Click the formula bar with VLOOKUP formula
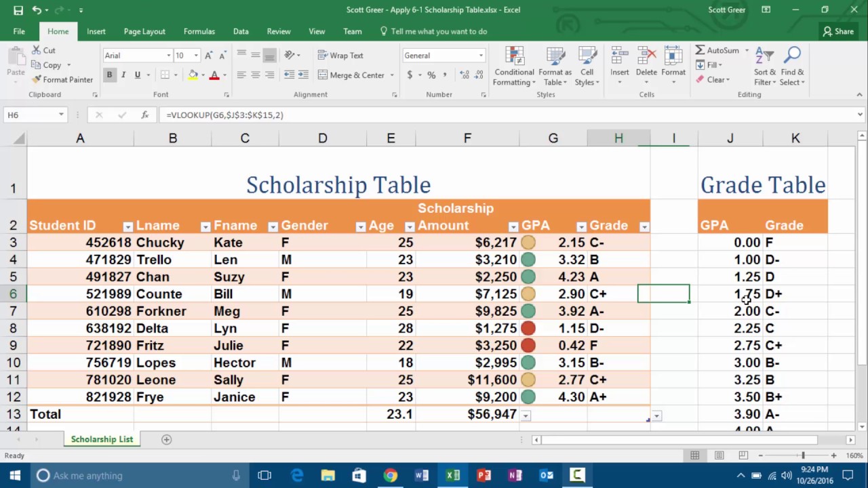 coord(509,115)
